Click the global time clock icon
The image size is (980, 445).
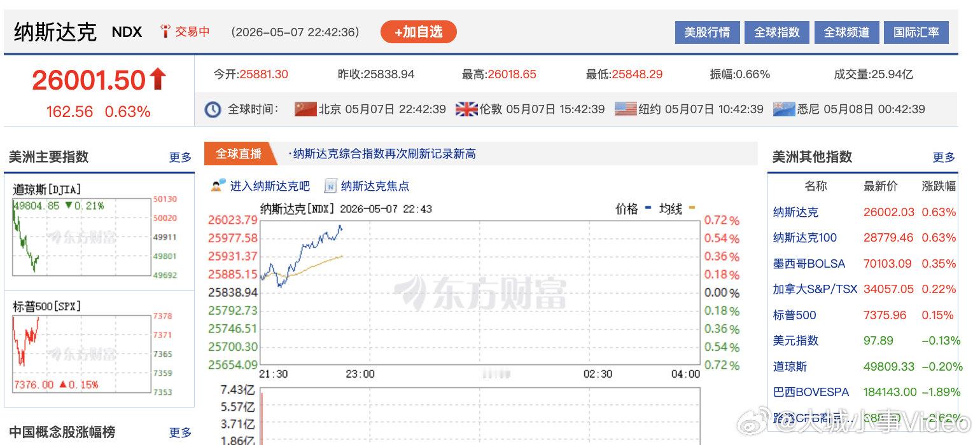(x=213, y=109)
